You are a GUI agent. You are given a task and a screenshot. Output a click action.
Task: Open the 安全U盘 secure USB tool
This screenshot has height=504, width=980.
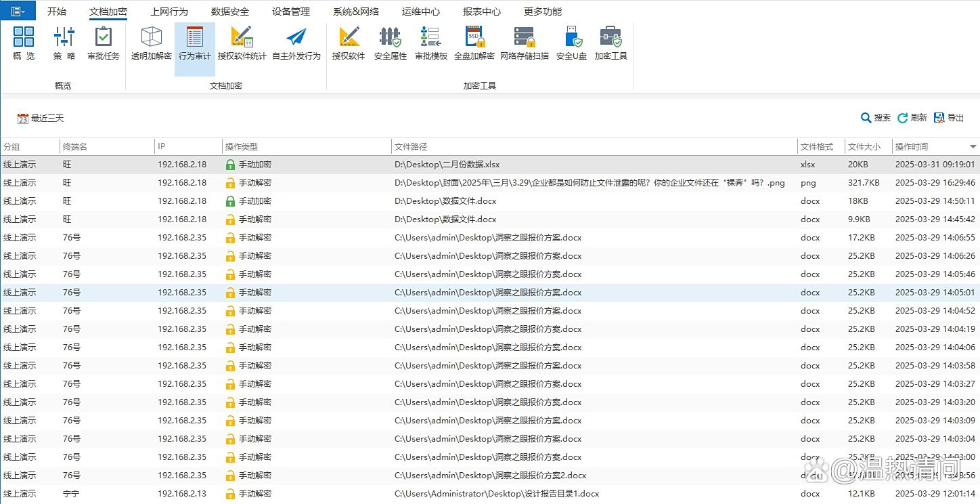[572, 43]
